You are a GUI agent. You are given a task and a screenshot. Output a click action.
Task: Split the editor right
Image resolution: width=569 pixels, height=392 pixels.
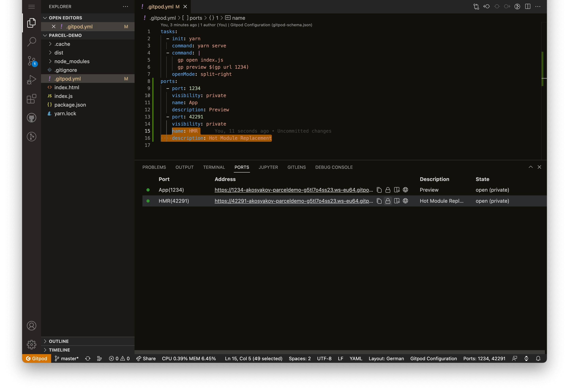[x=528, y=7]
